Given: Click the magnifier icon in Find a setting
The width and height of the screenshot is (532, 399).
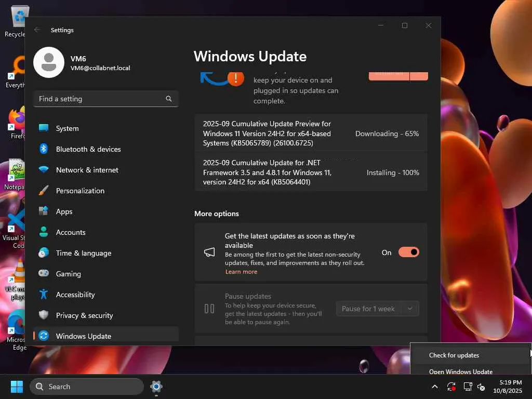Looking at the screenshot, I should (169, 99).
